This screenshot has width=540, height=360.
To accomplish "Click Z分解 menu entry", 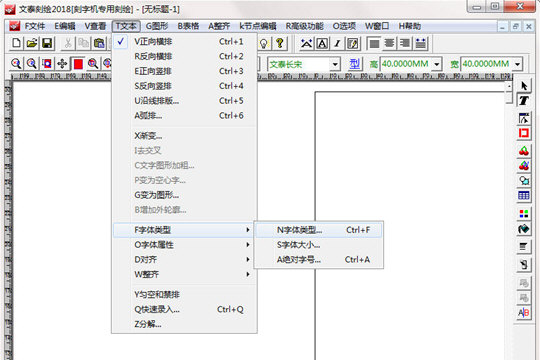I will pos(185,324).
